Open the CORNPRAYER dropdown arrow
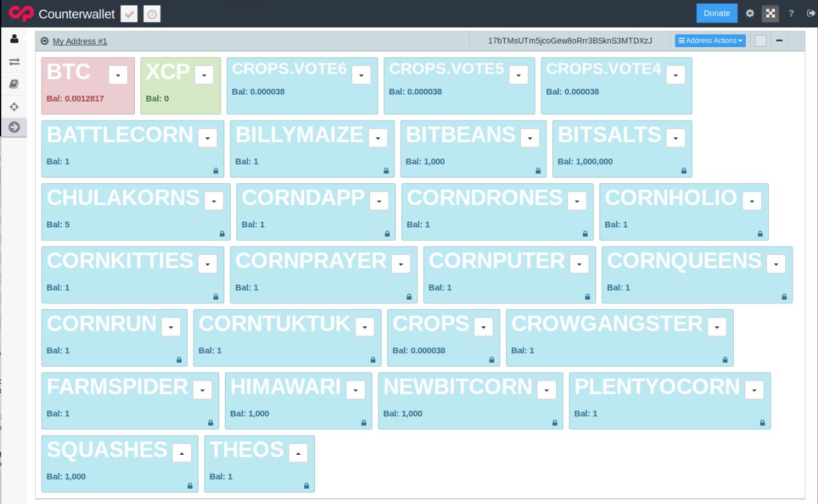 coord(401,264)
